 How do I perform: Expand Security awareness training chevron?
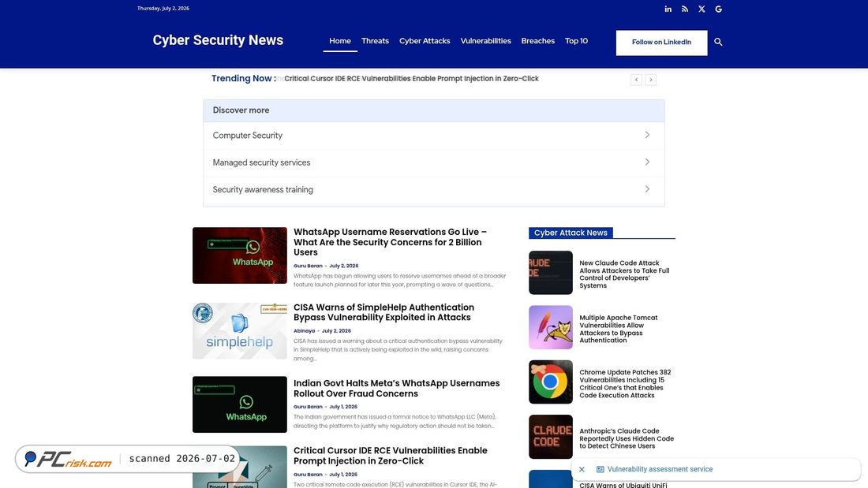[x=647, y=189]
